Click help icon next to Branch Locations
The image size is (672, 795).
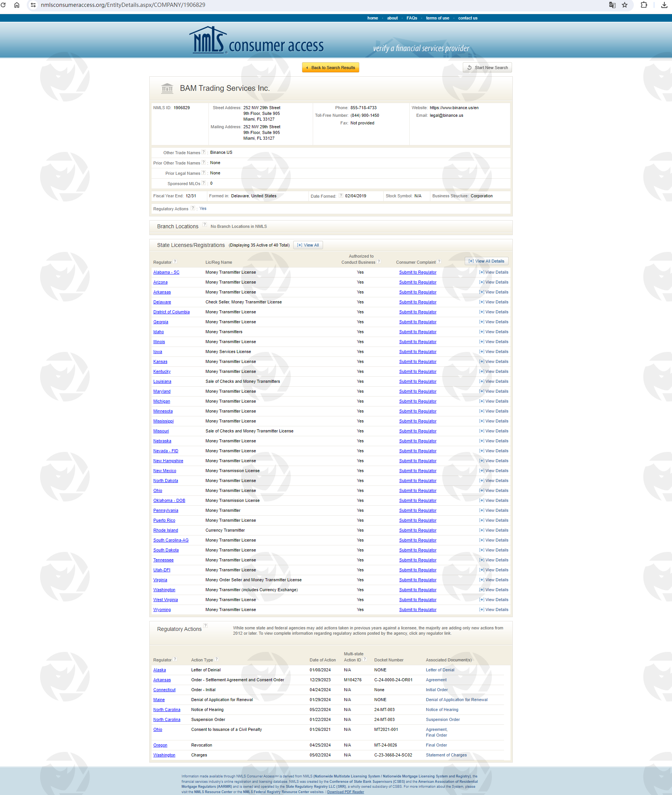tap(205, 225)
